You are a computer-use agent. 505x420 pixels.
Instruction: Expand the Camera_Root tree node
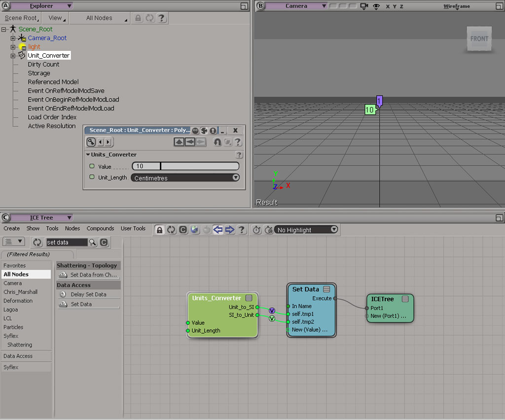pos(13,38)
